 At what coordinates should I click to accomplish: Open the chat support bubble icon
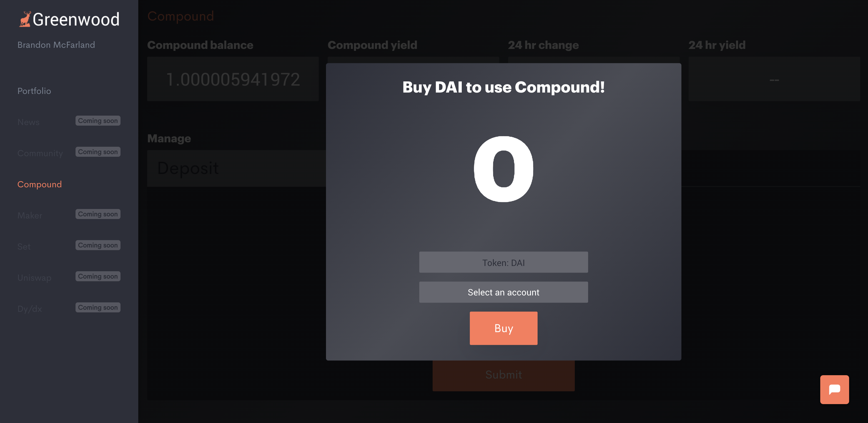click(834, 389)
